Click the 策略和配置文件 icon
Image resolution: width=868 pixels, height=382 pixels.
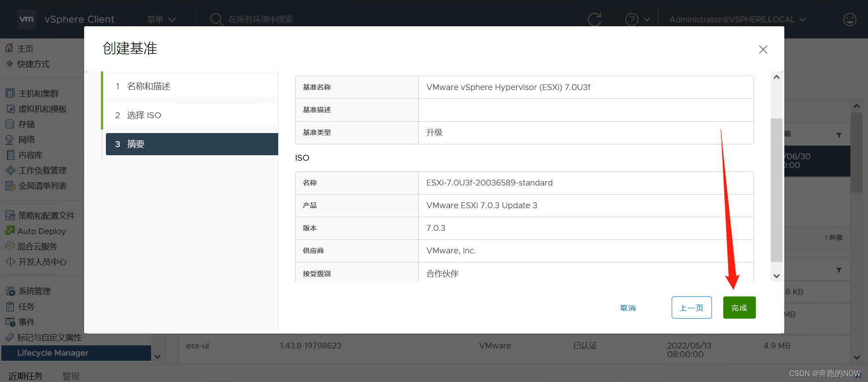click(10, 215)
